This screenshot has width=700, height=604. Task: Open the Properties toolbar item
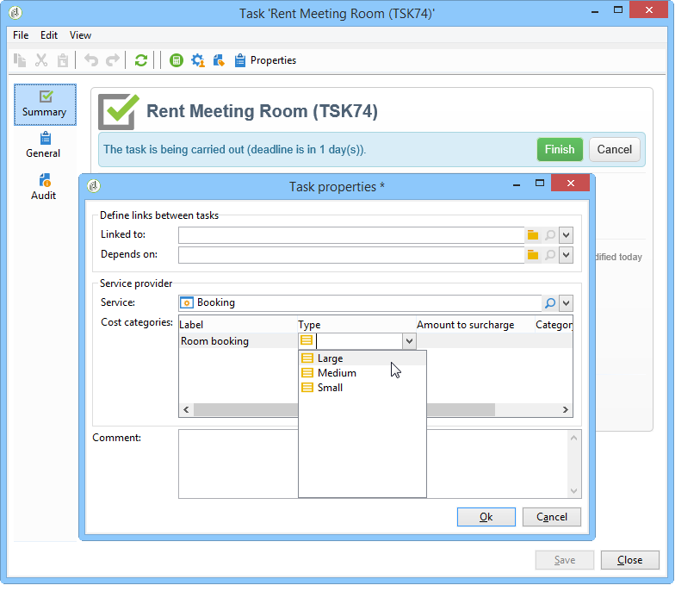point(265,60)
